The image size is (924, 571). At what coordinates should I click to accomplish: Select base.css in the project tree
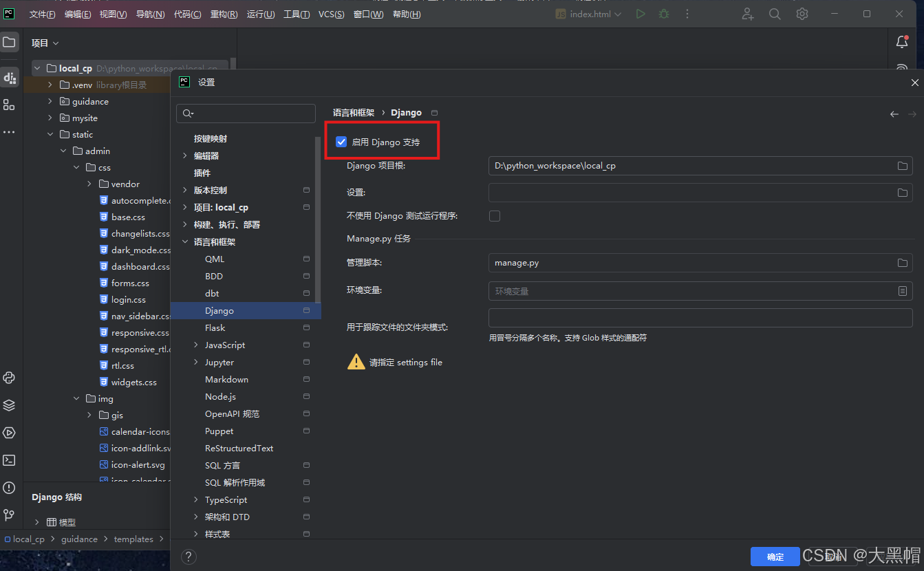(x=128, y=217)
